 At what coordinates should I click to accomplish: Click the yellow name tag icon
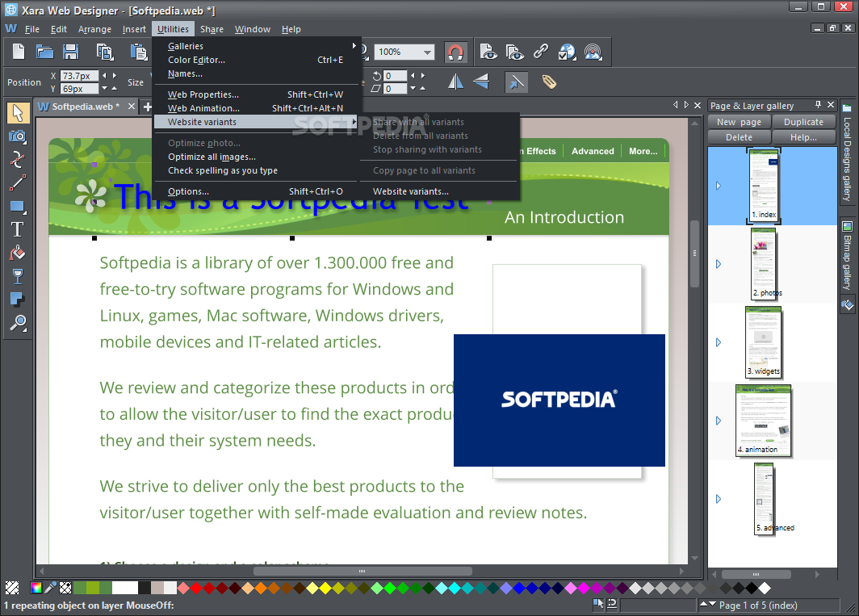click(x=549, y=82)
